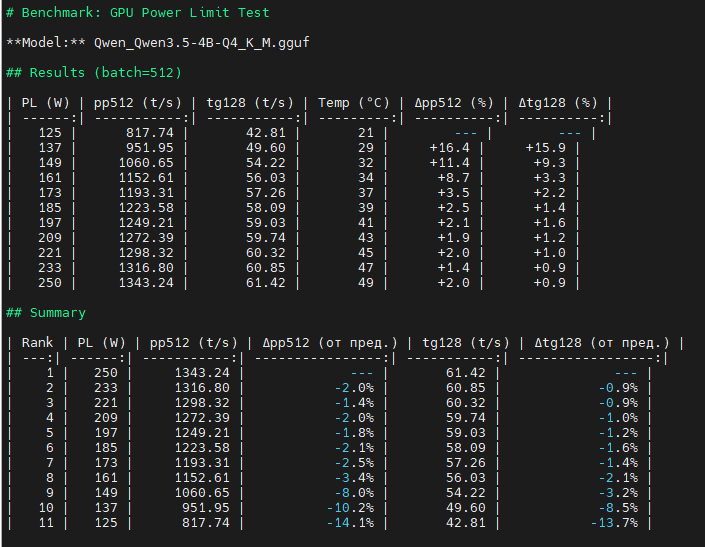
Task: Click the Δpp512 value +16.4
Action: pos(450,148)
